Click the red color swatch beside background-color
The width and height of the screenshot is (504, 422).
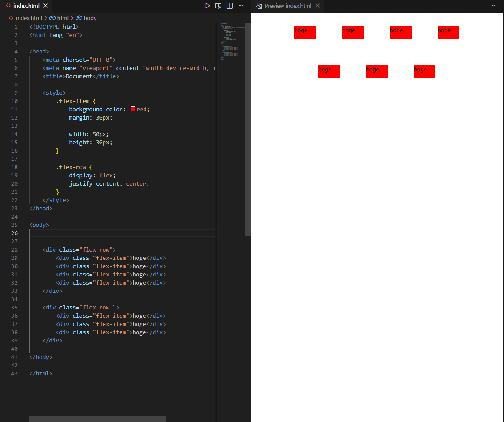click(133, 109)
